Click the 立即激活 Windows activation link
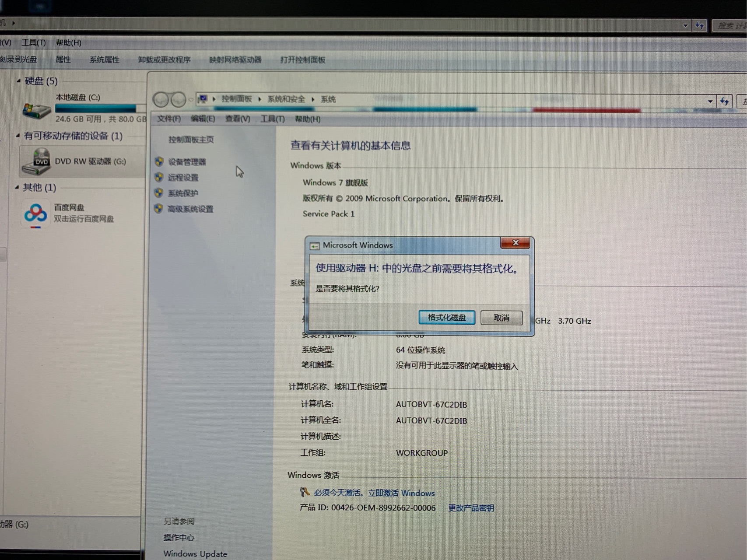747x560 pixels. click(x=401, y=493)
